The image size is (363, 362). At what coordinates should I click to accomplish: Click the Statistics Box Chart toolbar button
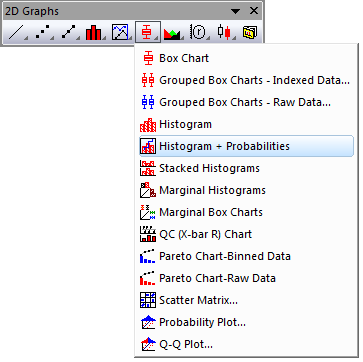point(148,32)
